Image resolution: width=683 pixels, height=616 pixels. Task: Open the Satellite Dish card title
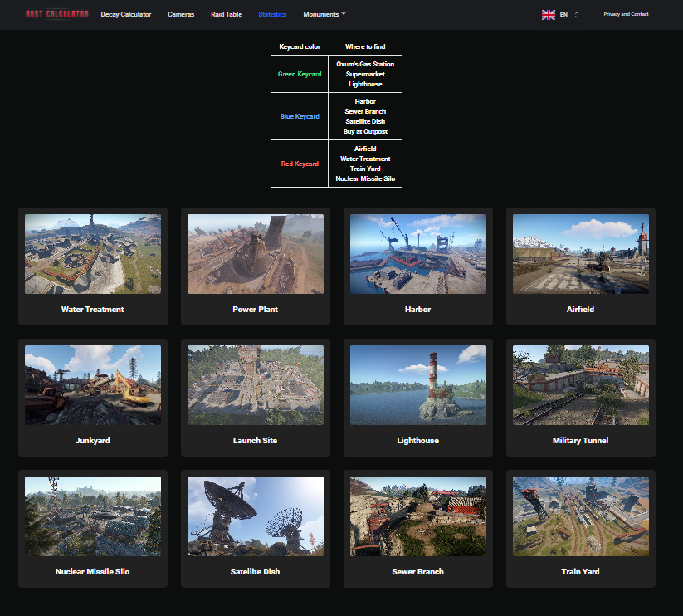pyautogui.click(x=256, y=571)
